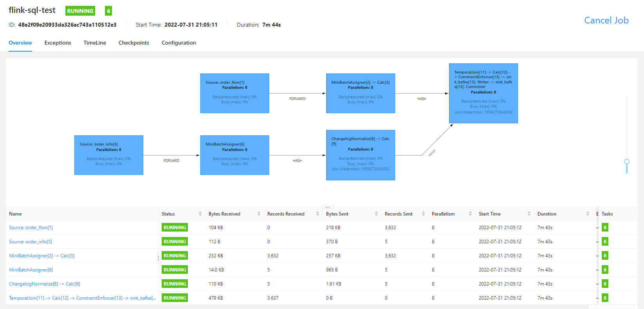This screenshot has height=309, width=644.
Task: Open ChangelogNormalize[8] -> Calc[9] table link
Action: tap(44, 284)
